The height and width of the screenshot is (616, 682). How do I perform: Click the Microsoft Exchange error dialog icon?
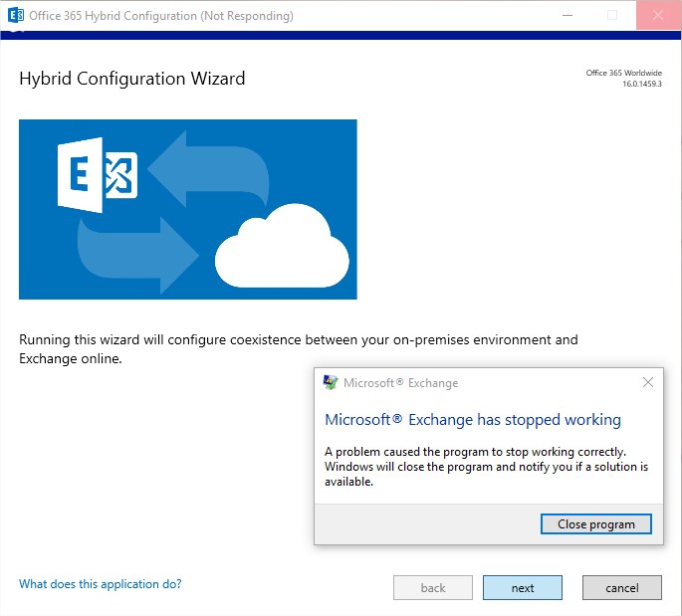pos(331,382)
